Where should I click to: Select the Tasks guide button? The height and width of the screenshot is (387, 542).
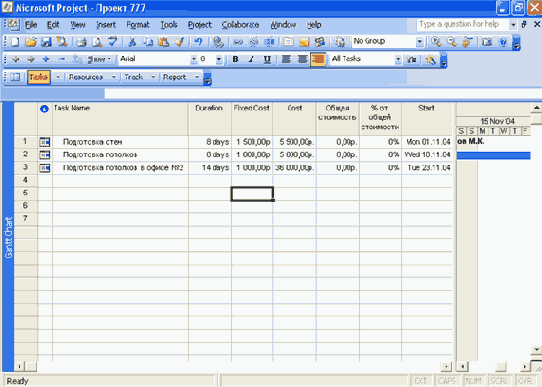tap(38, 77)
